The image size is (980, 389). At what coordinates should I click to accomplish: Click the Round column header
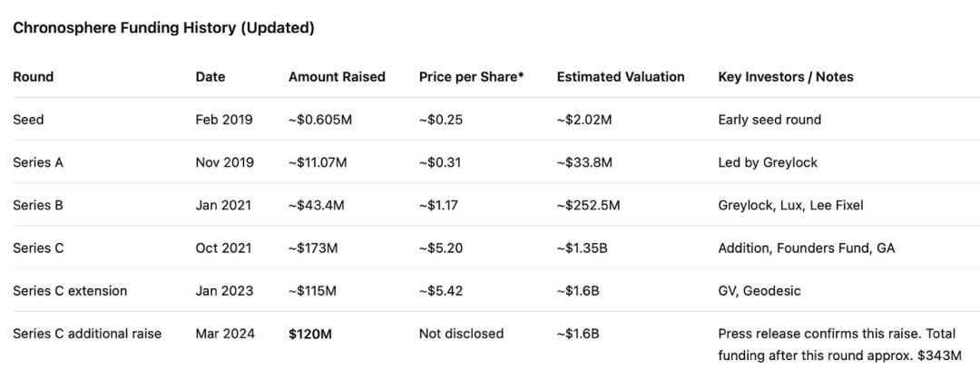pos(34,77)
